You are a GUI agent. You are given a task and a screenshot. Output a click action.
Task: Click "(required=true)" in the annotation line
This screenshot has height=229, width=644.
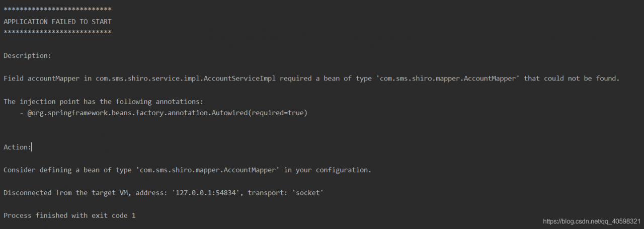coord(280,113)
